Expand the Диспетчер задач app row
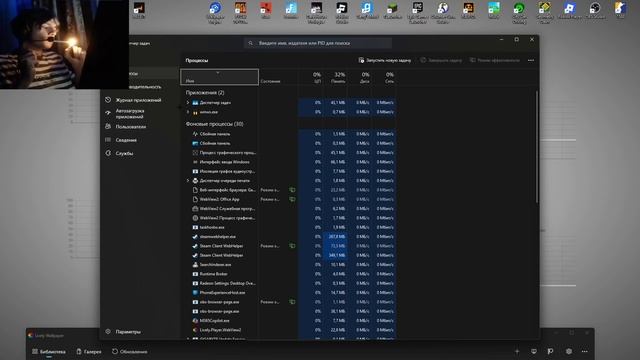This screenshot has height=360, width=640. tap(188, 102)
